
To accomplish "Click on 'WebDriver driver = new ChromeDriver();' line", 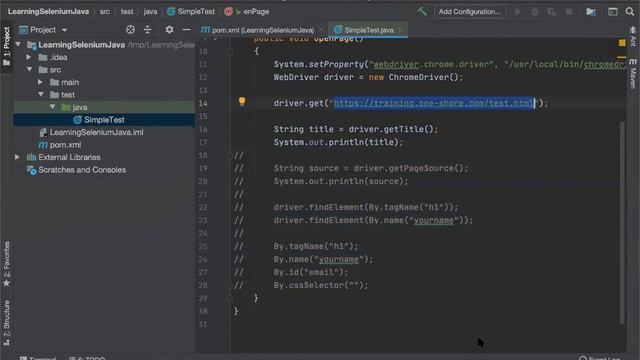I will tap(368, 77).
